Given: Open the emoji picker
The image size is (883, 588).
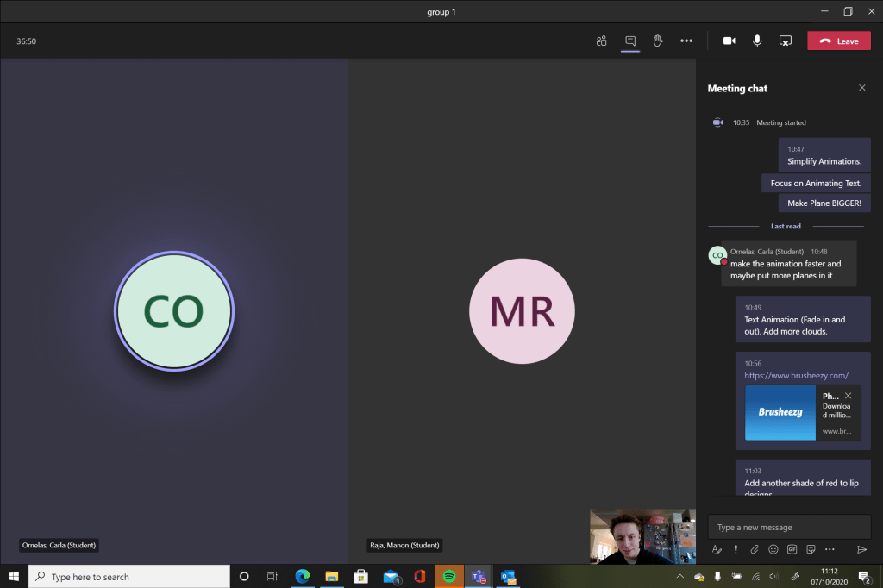Looking at the screenshot, I should tap(773, 549).
